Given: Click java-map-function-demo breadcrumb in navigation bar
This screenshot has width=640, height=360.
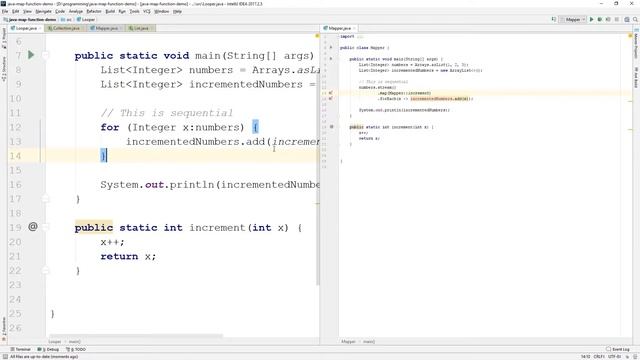Looking at the screenshot, I should (30, 19).
